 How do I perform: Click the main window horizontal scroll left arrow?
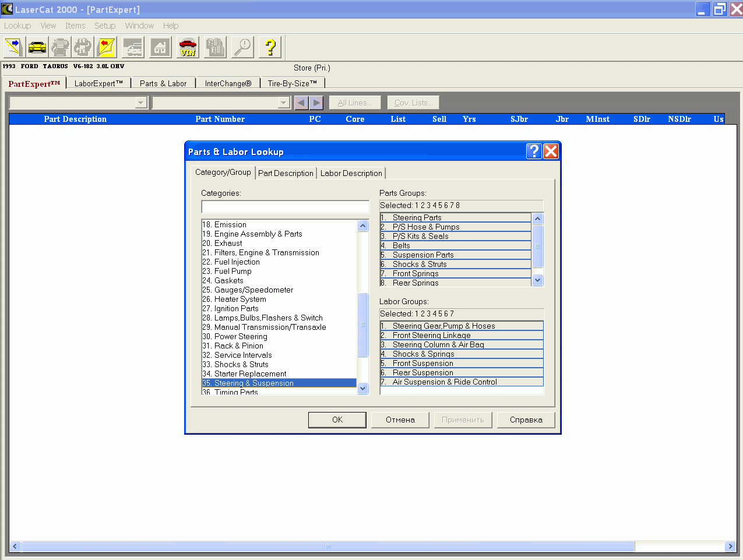point(15,547)
